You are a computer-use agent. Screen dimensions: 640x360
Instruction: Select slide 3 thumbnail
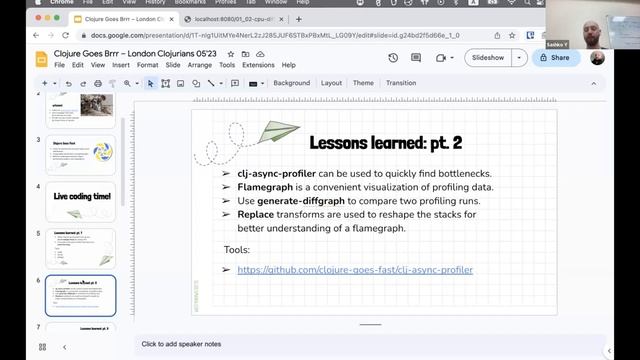[81, 155]
